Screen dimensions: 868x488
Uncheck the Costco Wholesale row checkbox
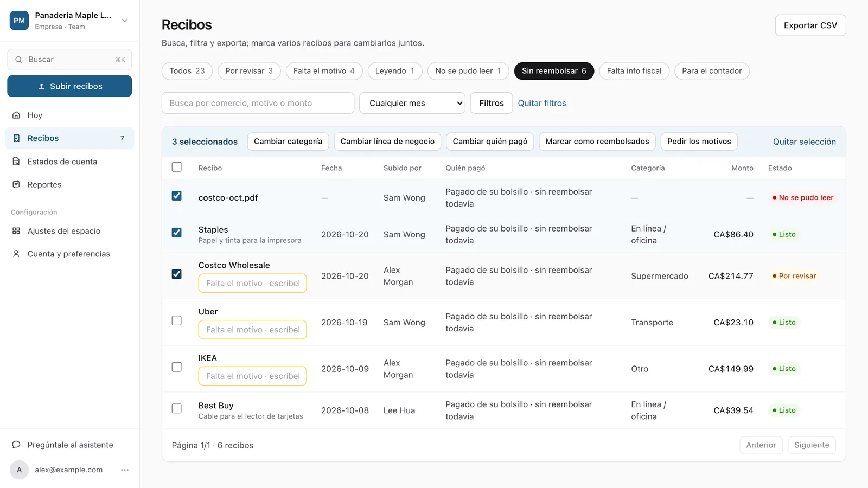click(x=177, y=274)
